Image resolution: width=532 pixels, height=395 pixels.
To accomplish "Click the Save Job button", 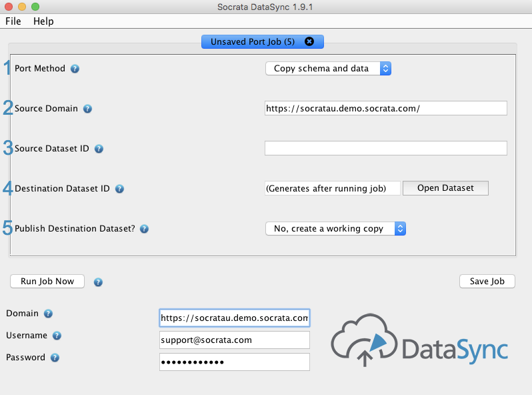I will (487, 281).
